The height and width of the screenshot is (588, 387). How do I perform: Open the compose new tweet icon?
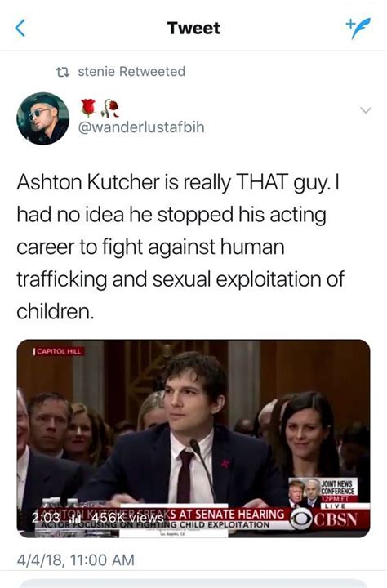(x=358, y=28)
